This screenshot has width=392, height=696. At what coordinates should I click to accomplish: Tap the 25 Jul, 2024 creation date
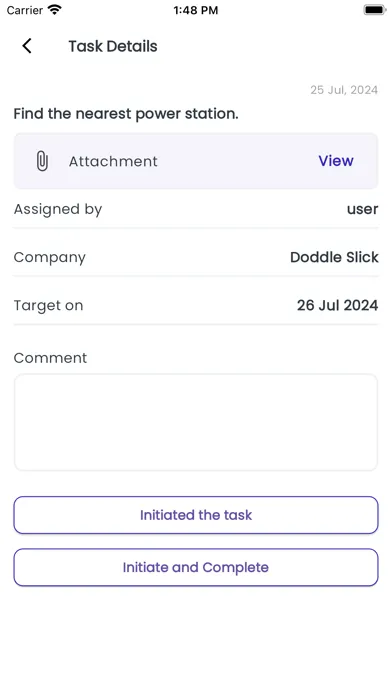(344, 90)
